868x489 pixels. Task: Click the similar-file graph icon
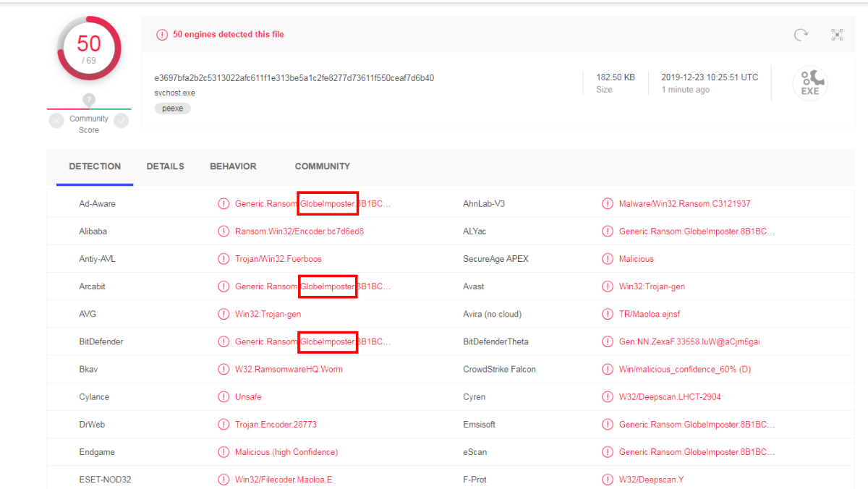(x=837, y=35)
